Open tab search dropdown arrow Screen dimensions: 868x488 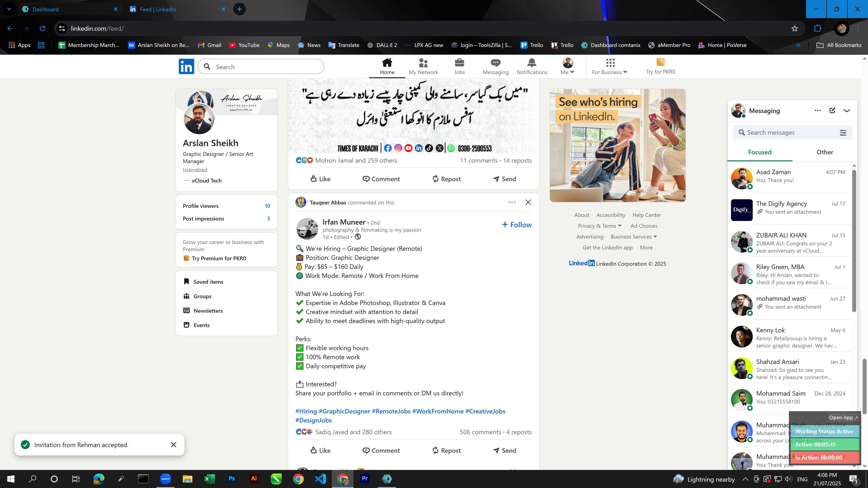point(9,9)
